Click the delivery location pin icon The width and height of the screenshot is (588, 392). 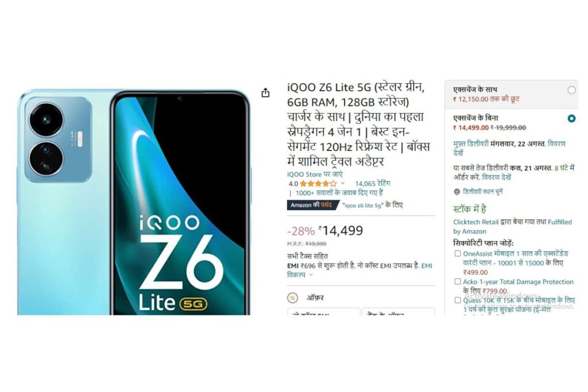(x=457, y=192)
